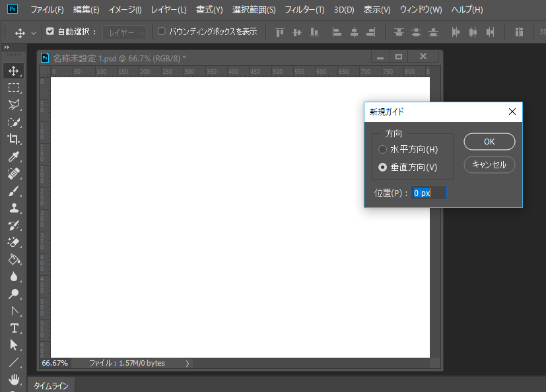Select the Brush tool
Viewport: 546px width, 392px height.
14,191
